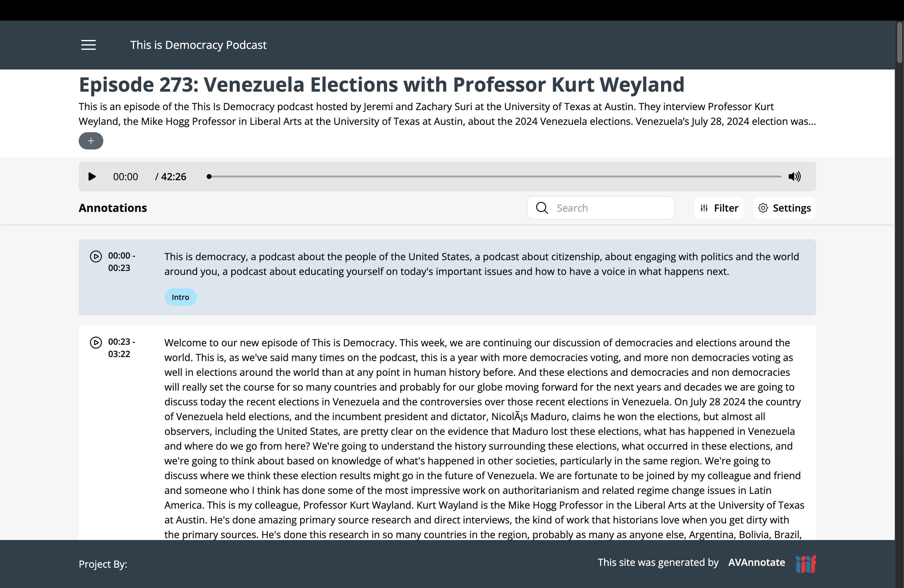Open annotation Settings

click(784, 208)
